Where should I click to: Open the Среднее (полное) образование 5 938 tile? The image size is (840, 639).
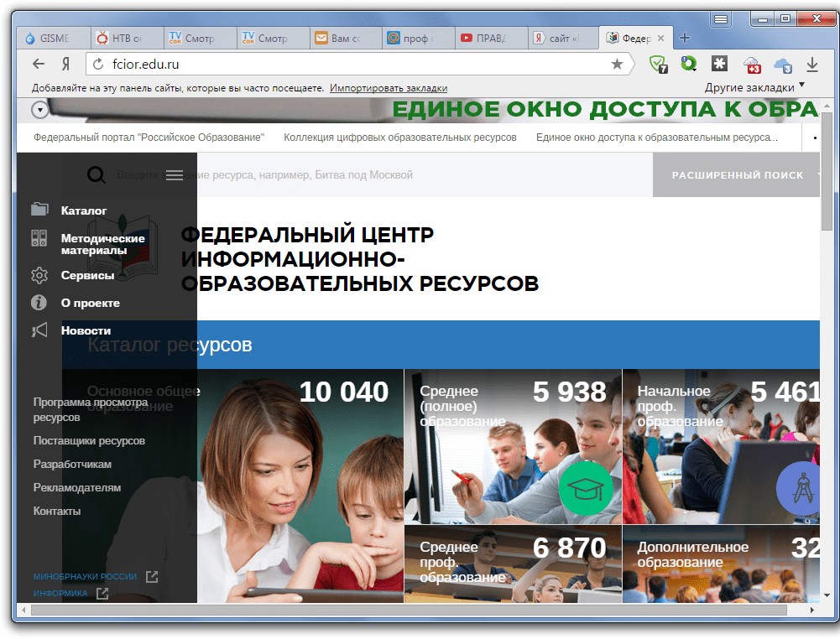click(513, 446)
